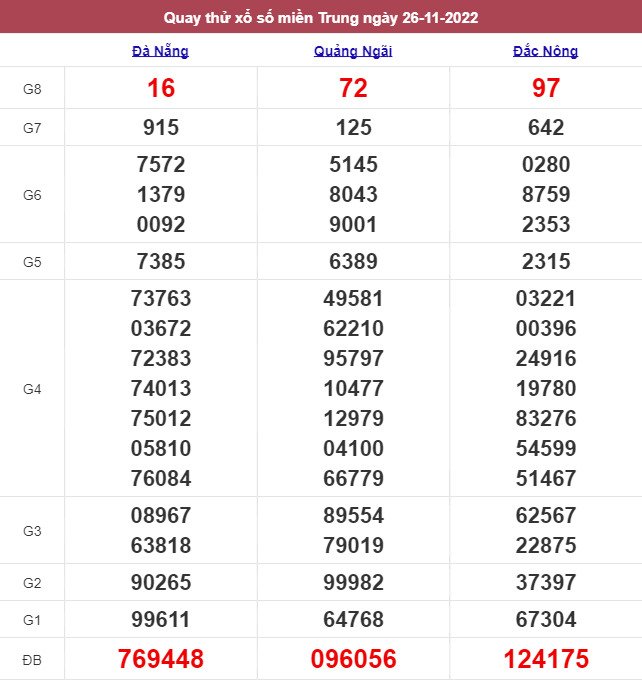Open the Quảng Ngãi province link

tap(353, 51)
